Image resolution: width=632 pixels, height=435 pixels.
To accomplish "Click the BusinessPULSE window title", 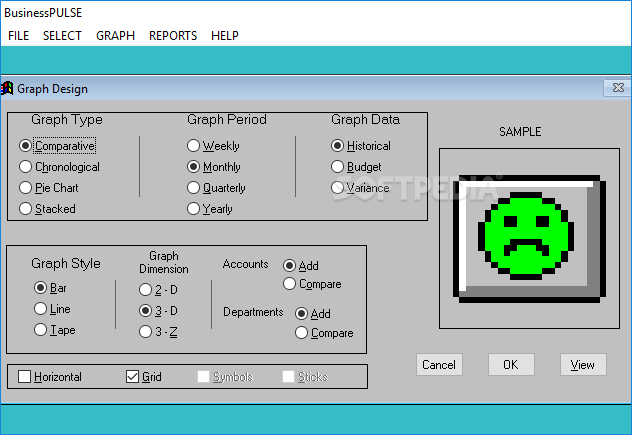I will [x=43, y=13].
